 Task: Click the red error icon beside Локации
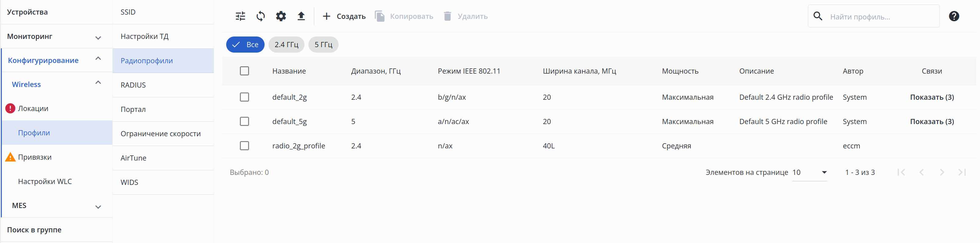pyautogui.click(x=10, y=108)
